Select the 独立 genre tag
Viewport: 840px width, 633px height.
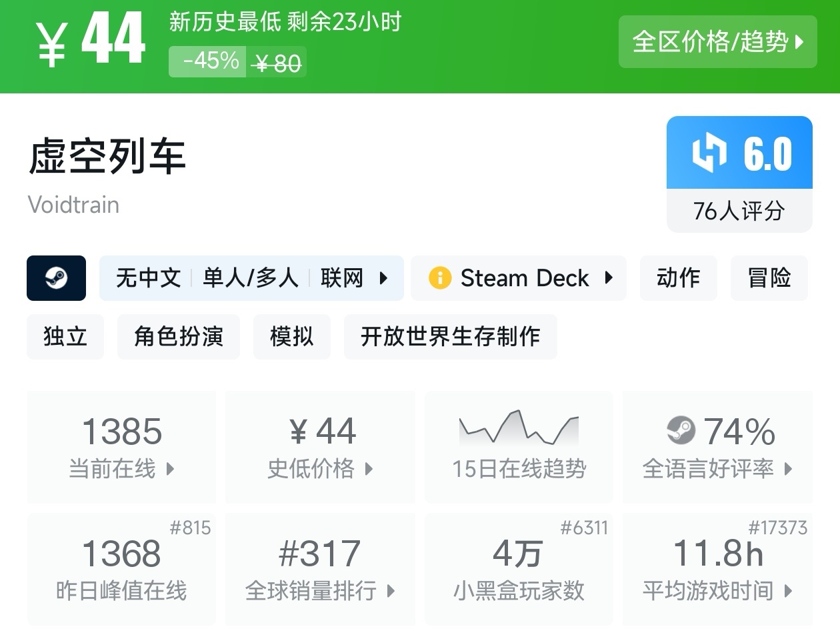pyautogui.click(x=65, y=337)
